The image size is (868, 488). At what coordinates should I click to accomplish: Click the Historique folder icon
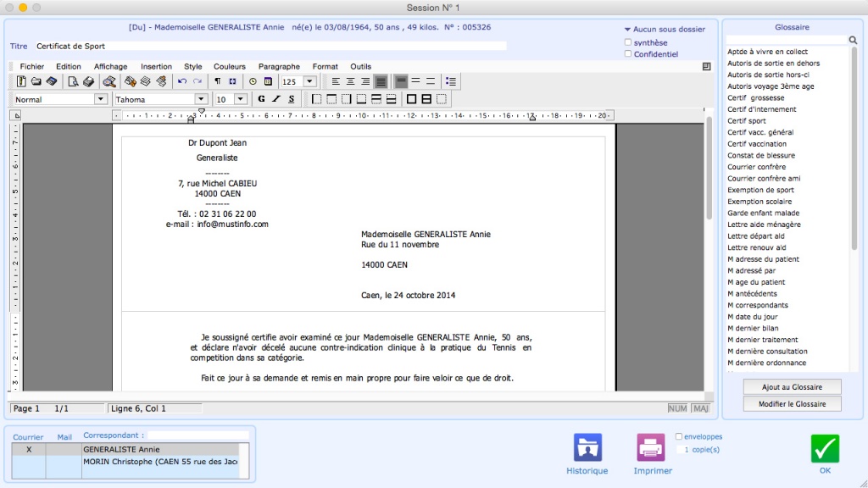[x=587, y=447]
